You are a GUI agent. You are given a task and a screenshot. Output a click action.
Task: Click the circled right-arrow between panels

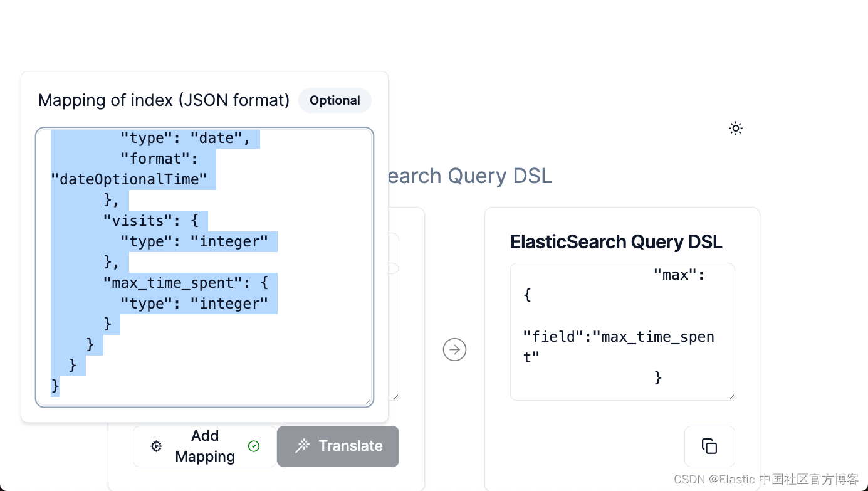click(x=454, y=349)
